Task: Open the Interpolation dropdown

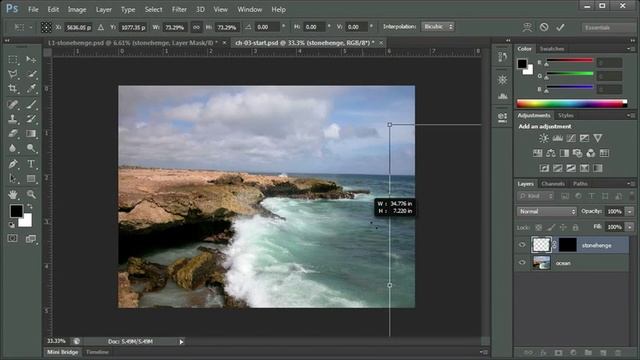Action: (438, 27)
